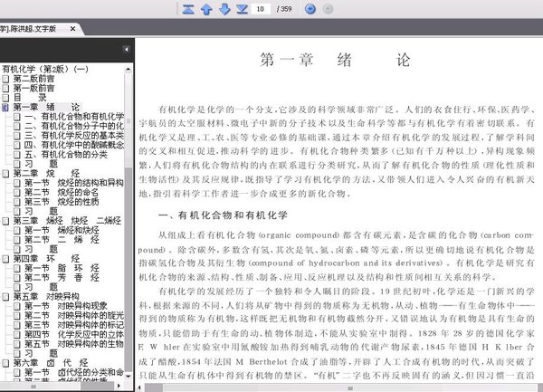Open bookmark 第一节 卤代烃的分类和命
Screen dimensions: 543x392
(x=74, y=372)
